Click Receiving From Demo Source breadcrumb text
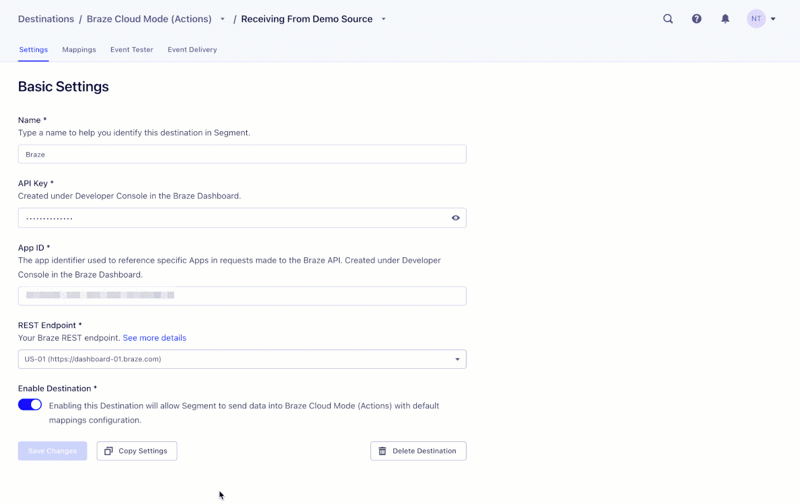Screen dimensions: 800x504 pyautogui.click(x=307, y=19)
